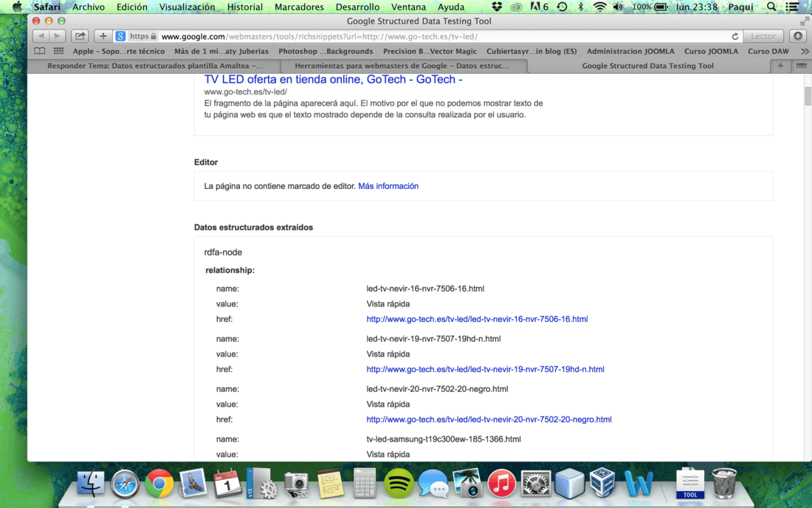Open the Precision B...Vector Magic bookmark

pos(430,51)
